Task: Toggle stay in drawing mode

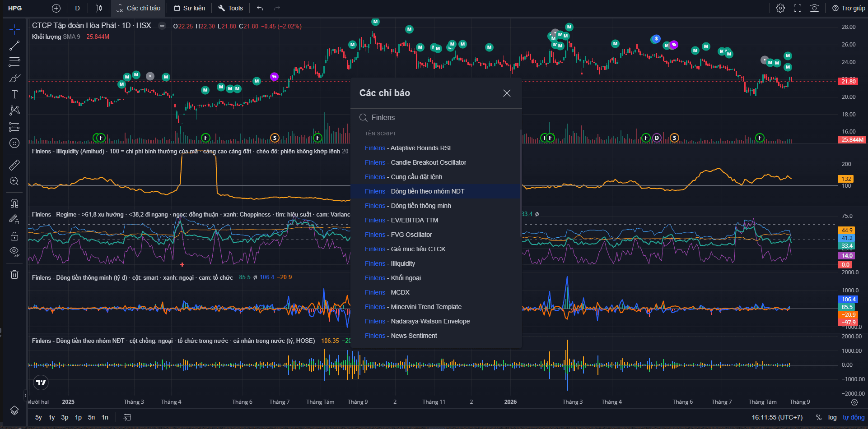Action: click(x=14, y=220)
